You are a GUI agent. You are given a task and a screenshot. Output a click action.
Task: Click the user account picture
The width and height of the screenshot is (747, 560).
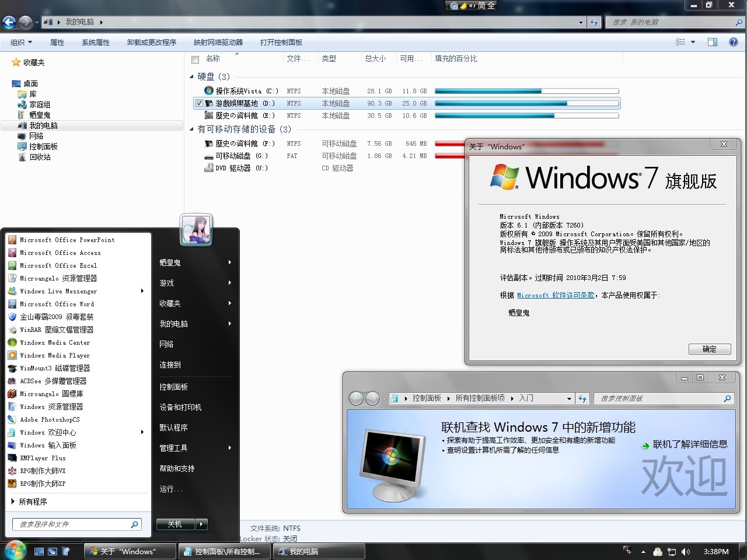[x=196, y=230]
